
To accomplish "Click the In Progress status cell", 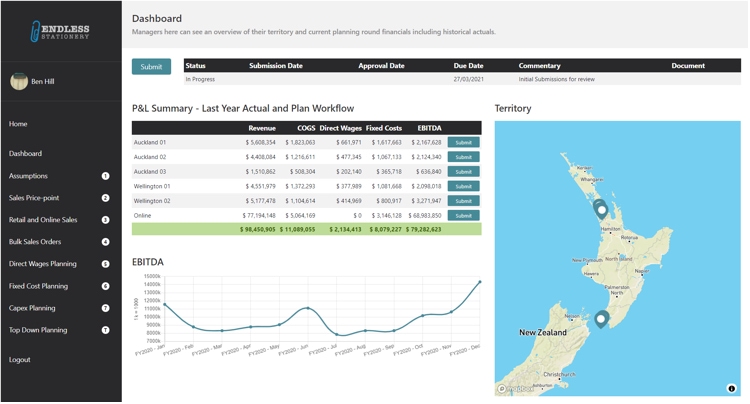I will point(200,79).
